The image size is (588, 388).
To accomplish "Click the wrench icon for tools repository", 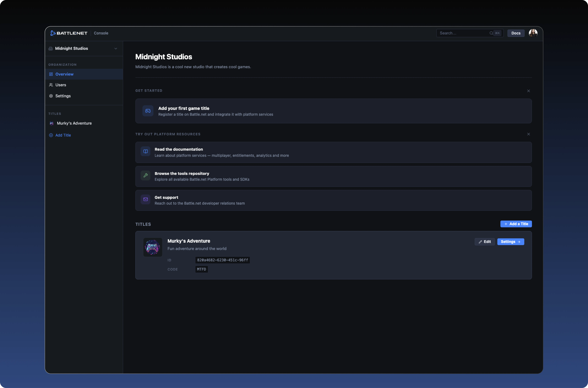I will tap(146, 175).
